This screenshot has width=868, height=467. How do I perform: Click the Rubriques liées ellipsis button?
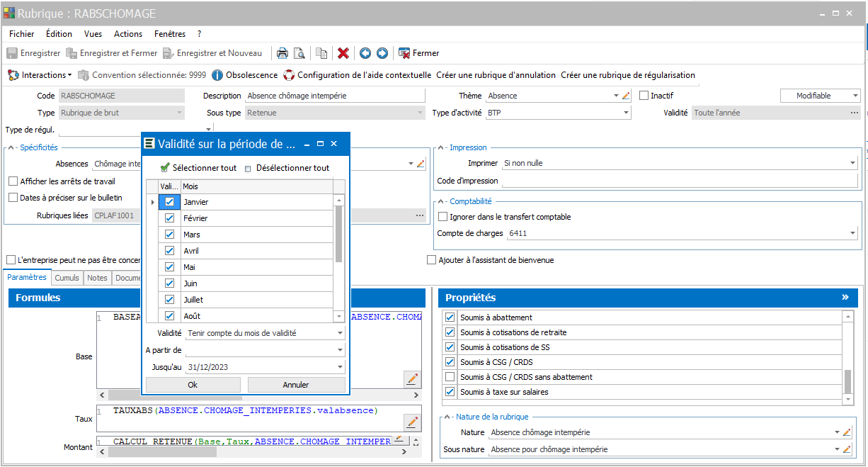click(x=419, y=215)
